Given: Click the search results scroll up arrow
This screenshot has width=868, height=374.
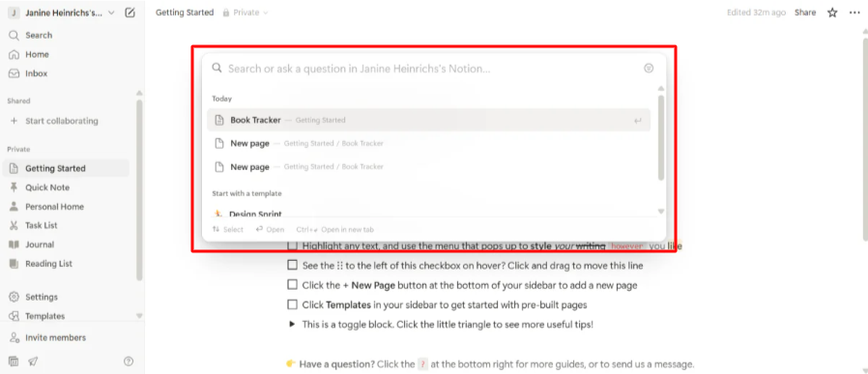Looking at the screenshot, I should [660, 89].
